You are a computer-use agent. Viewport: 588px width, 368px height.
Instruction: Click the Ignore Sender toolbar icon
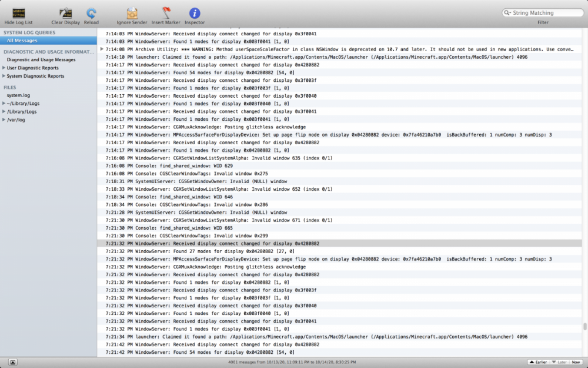point(132,13)
